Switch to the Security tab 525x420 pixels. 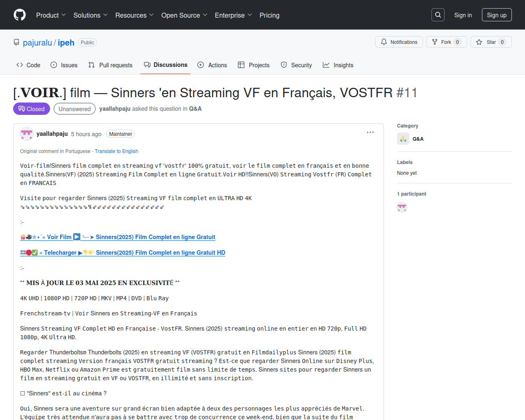coord(296,65)
